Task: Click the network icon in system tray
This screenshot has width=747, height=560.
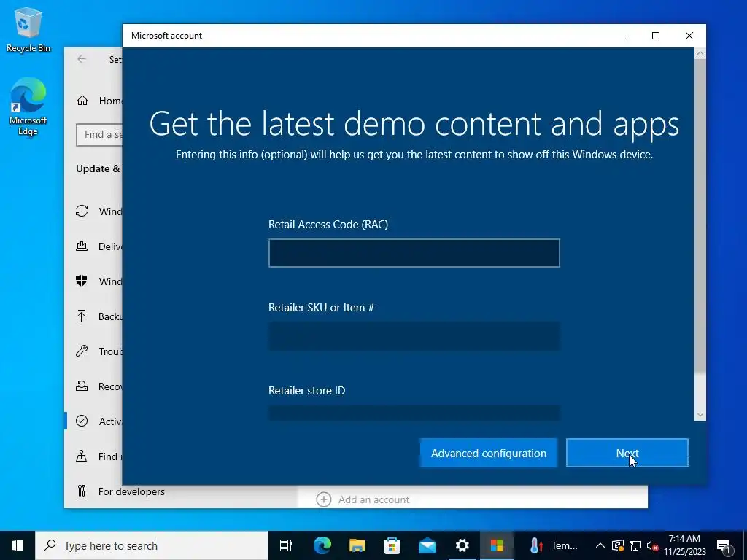Action: coord(635,545)
